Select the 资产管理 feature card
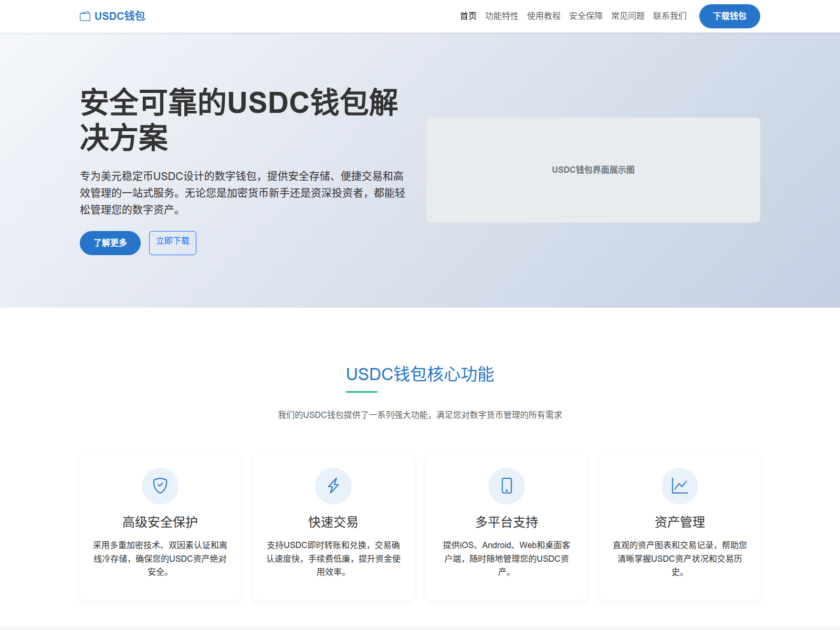Viewport: 840px width, 630px height. 679,527
